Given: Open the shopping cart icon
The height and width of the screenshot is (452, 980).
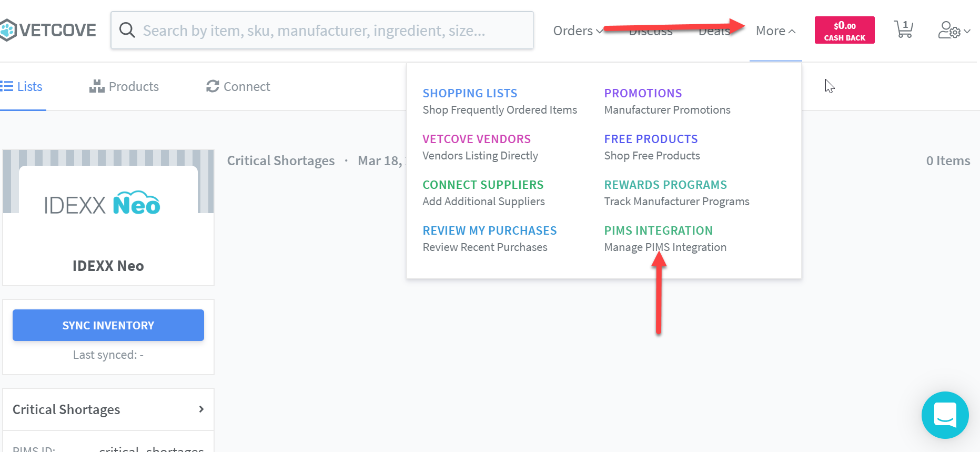Looking at the screenshot, I should pos(903,29).
